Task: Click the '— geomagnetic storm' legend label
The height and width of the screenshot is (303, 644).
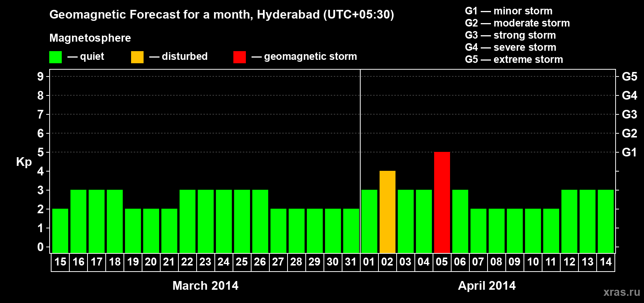Action: pyautogui.click(x=304, y=57)
